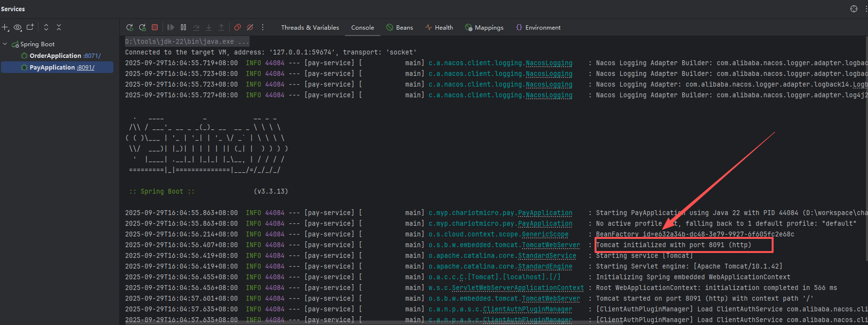Viewport: 868px width, 325px height.
Task: Resume program execution
Action: (x=171, y=27)
